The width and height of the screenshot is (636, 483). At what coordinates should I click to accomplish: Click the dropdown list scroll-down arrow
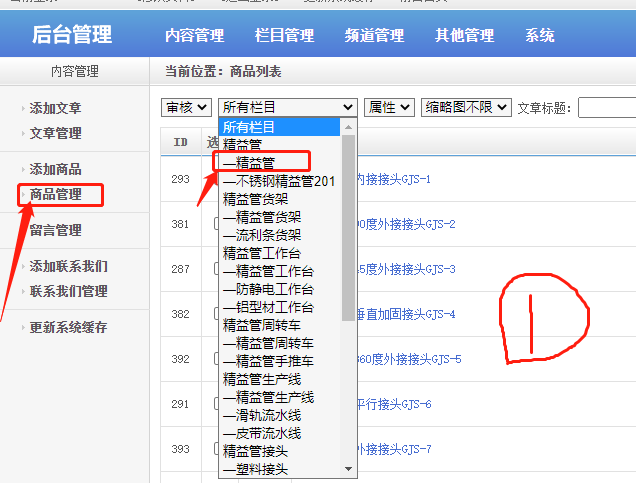coord(349,467)
